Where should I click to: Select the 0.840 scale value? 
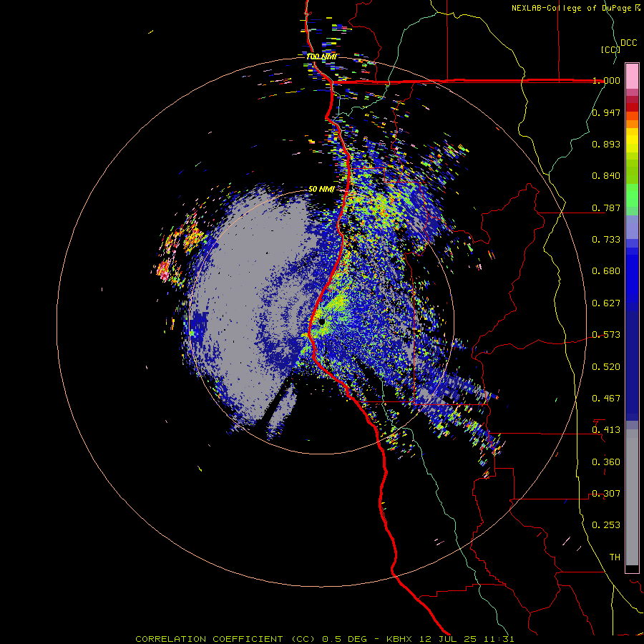tap(606, 176)
